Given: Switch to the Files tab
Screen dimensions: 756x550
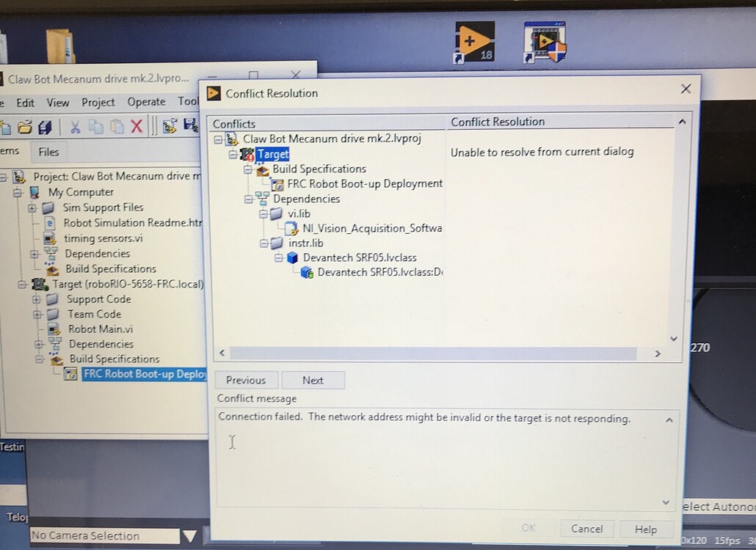Looking at the screenshot, I should click(x=48, y=153).
